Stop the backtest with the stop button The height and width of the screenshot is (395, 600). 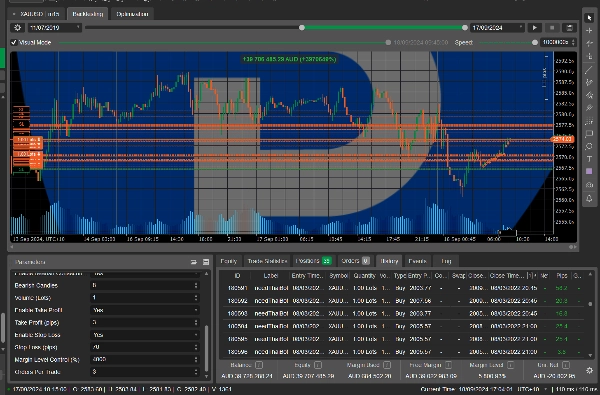552,28
